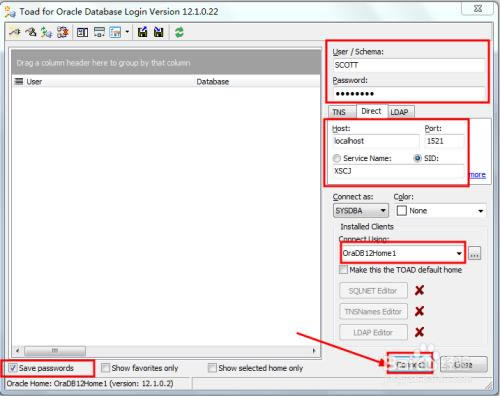
Task: Click the red X beside LDAP Editor
Action: coord(419,332)
